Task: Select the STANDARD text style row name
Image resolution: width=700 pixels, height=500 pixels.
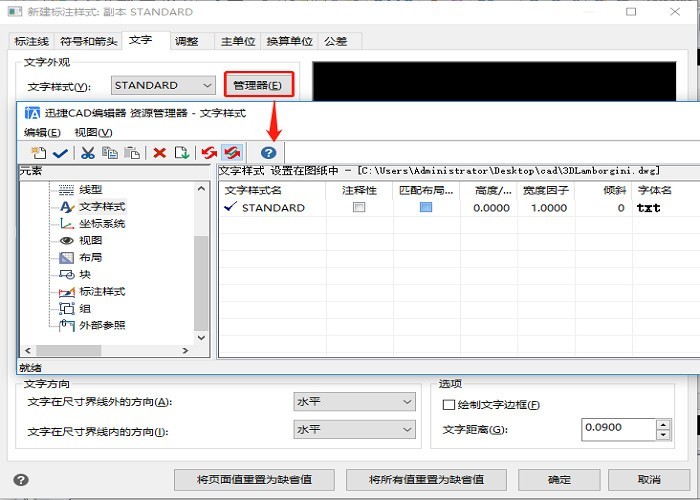Action: tap(273, 208)
